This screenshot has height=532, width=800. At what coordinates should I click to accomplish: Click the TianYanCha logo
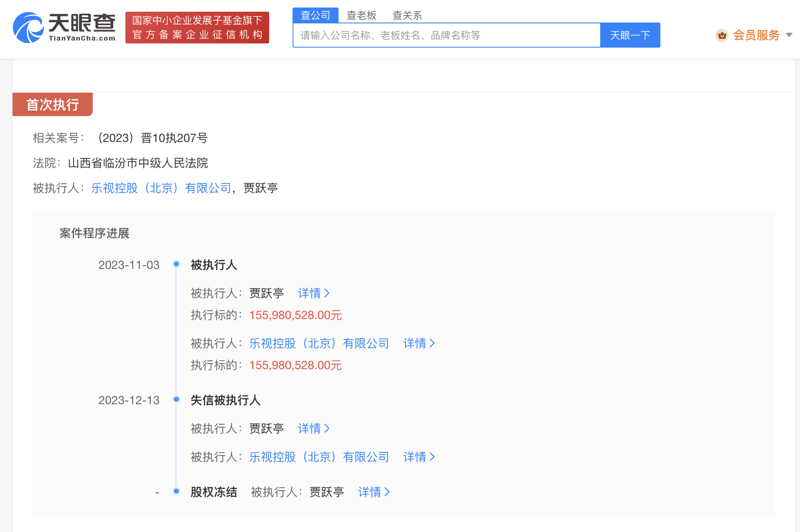[64, 28]
